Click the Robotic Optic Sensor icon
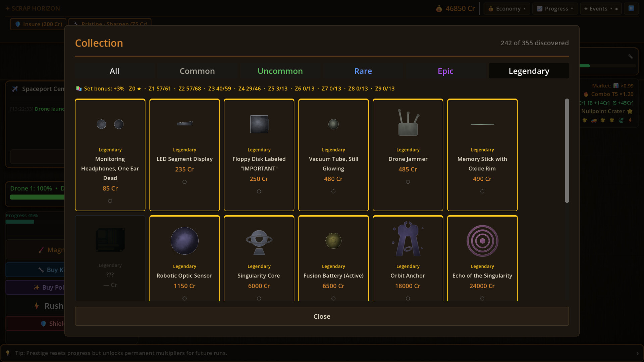 [x=184, y=241]
